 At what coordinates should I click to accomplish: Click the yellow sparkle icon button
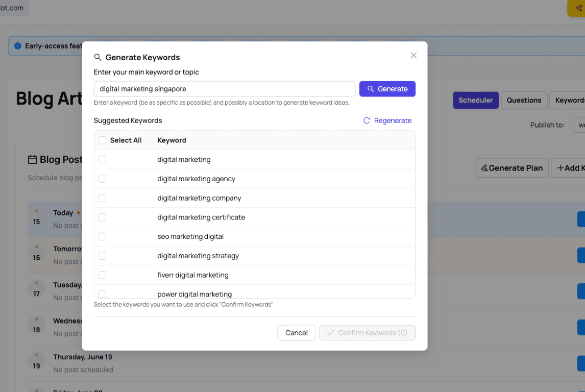(x=577, y=8)
